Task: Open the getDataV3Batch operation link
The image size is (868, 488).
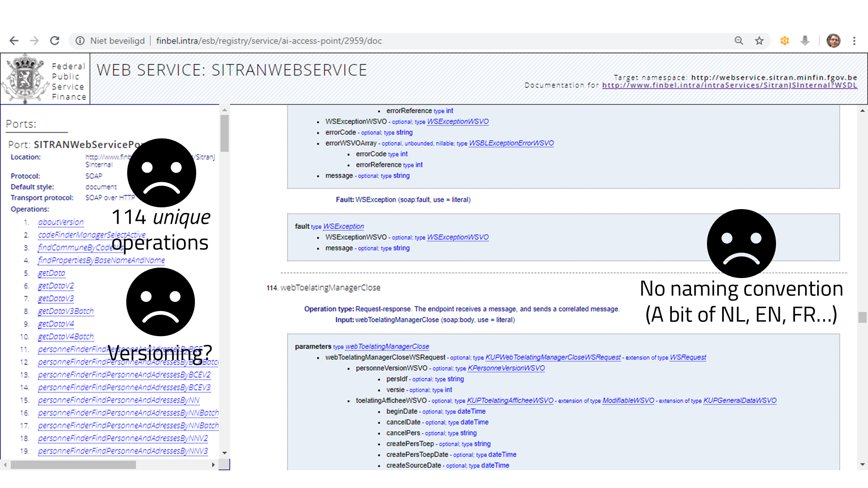Action: pos(66,311)
